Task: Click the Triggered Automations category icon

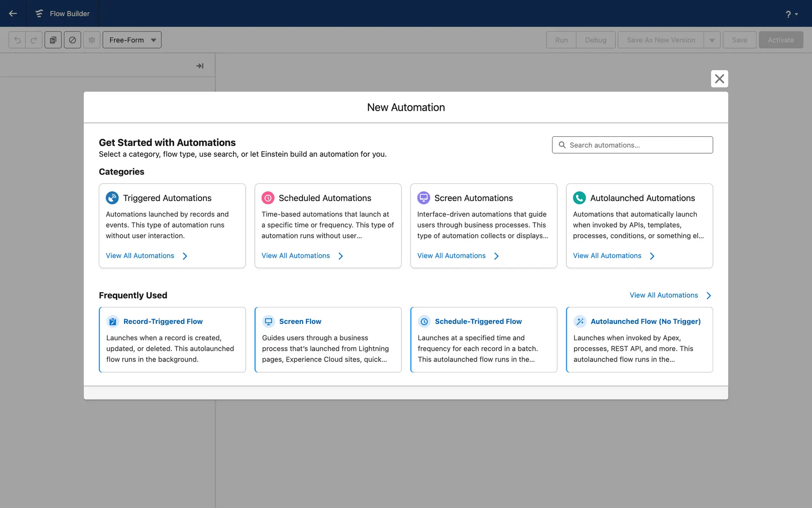Action: click(x=112, y=198)
